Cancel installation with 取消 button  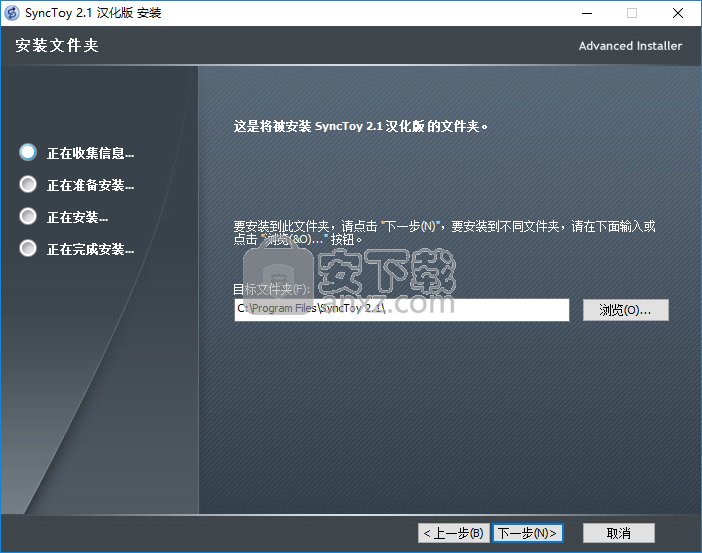point(619,533)
